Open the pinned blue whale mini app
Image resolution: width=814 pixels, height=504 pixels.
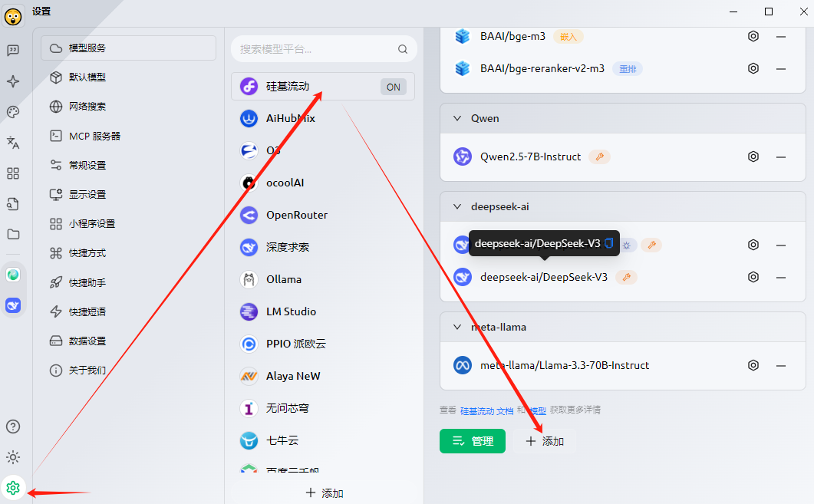tap(13, 305)
